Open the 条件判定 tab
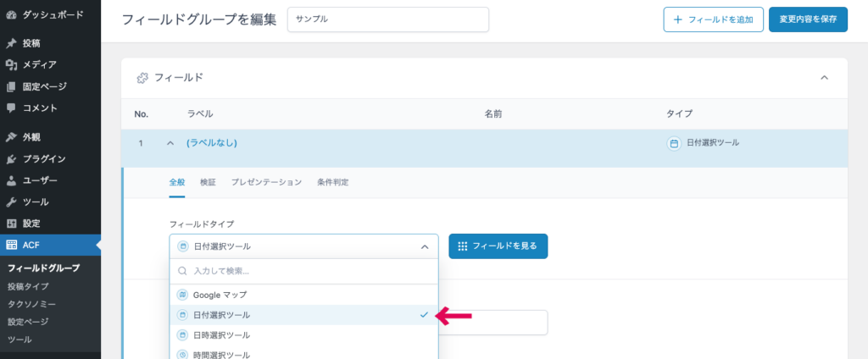This screenshot has height=359, width=868. (x=332, y=182)
